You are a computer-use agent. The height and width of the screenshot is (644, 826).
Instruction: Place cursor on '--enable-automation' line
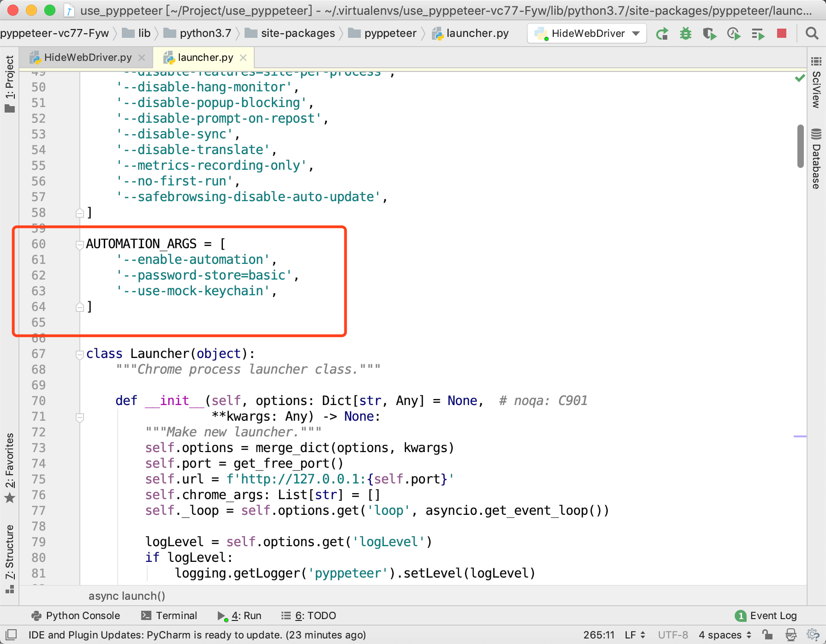(197, 260)
